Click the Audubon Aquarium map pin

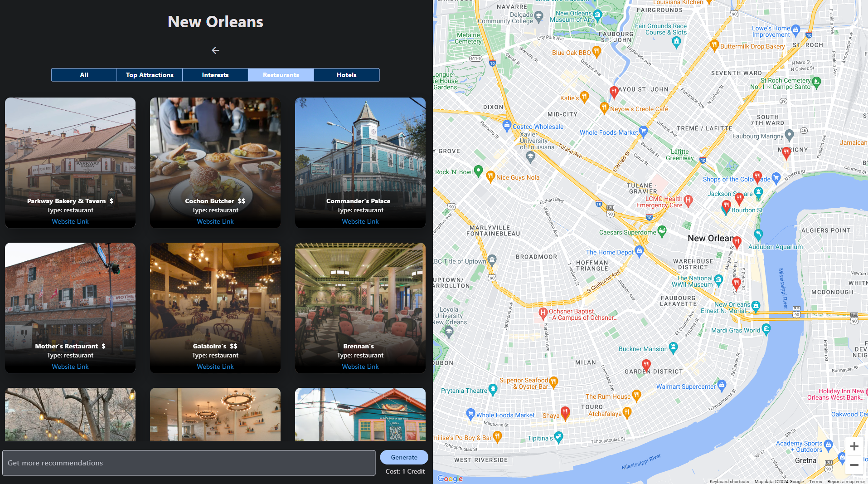click(758, 235)
